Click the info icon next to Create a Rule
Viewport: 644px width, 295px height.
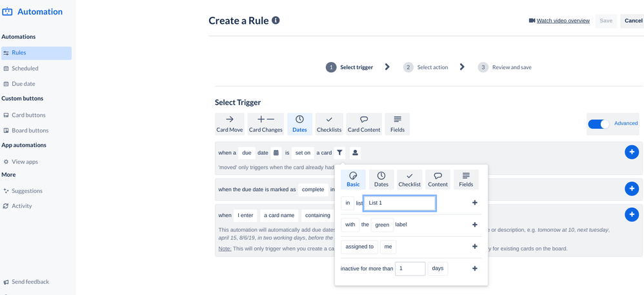click(x=276, y=20)
